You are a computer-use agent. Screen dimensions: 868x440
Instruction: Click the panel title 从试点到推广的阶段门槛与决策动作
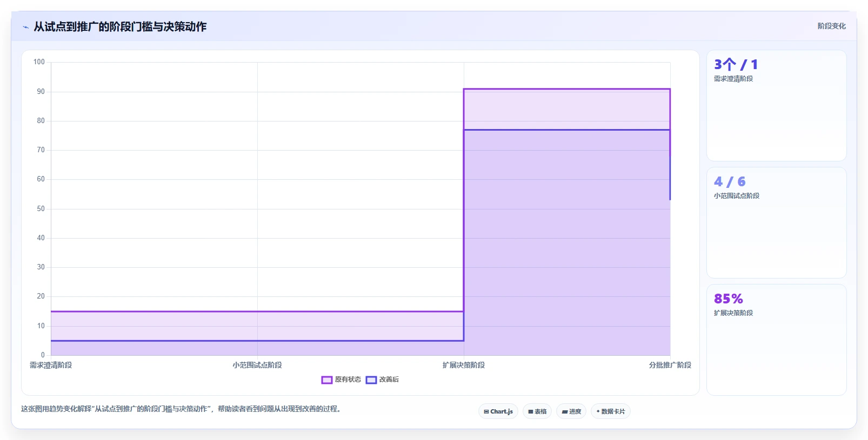[120, 27]
